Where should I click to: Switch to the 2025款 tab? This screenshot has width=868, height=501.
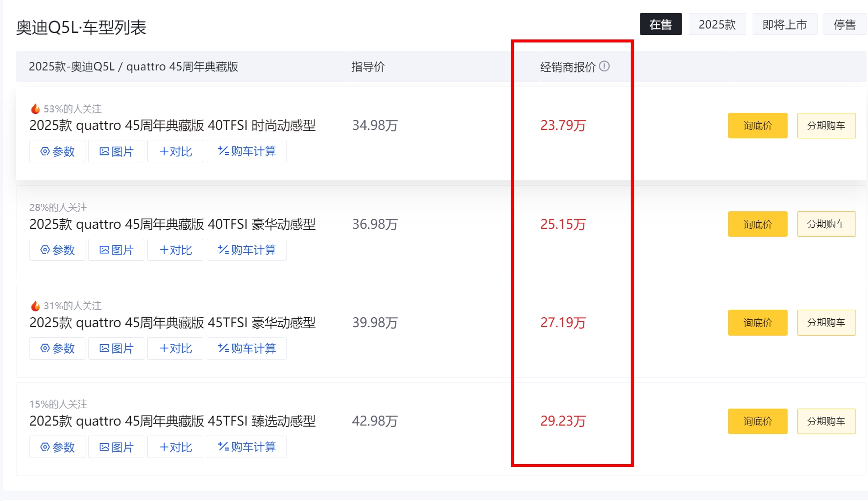717,24
